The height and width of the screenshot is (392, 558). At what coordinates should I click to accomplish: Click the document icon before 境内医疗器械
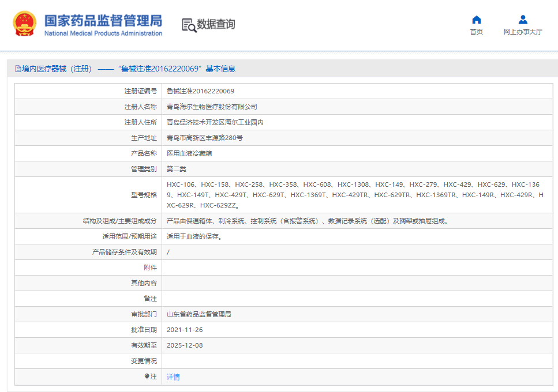coord(18,69)
